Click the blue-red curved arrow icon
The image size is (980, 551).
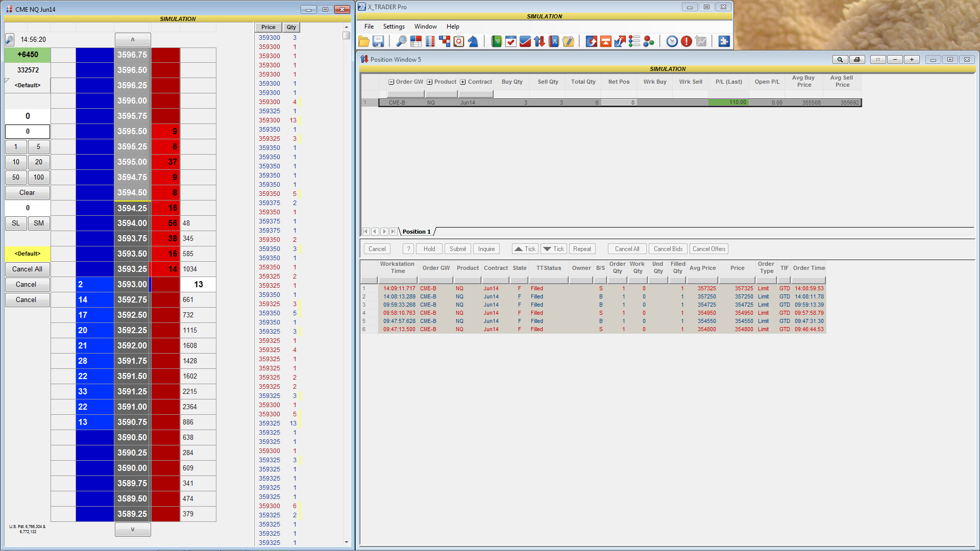click(592, 41)
